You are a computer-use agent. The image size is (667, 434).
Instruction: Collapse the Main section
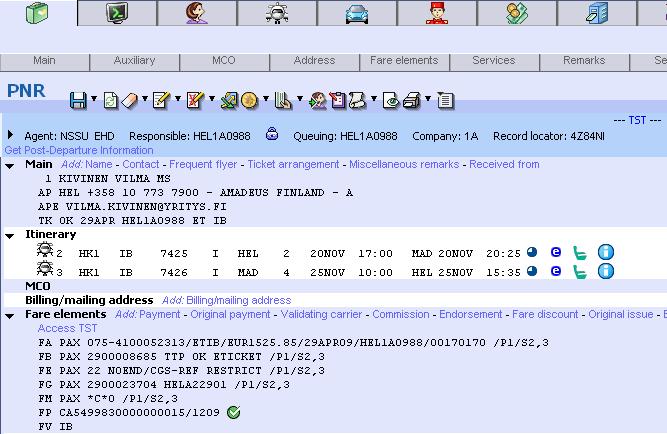pos(10,166)
